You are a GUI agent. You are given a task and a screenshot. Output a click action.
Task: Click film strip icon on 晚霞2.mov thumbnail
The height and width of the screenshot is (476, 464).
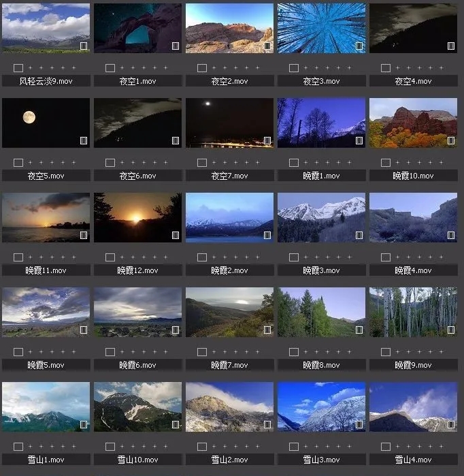pos(267,235)
